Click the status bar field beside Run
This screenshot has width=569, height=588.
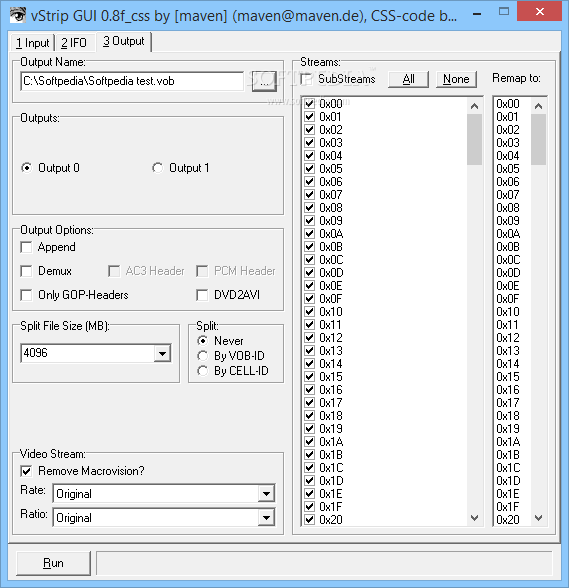(x=324, y=563)
